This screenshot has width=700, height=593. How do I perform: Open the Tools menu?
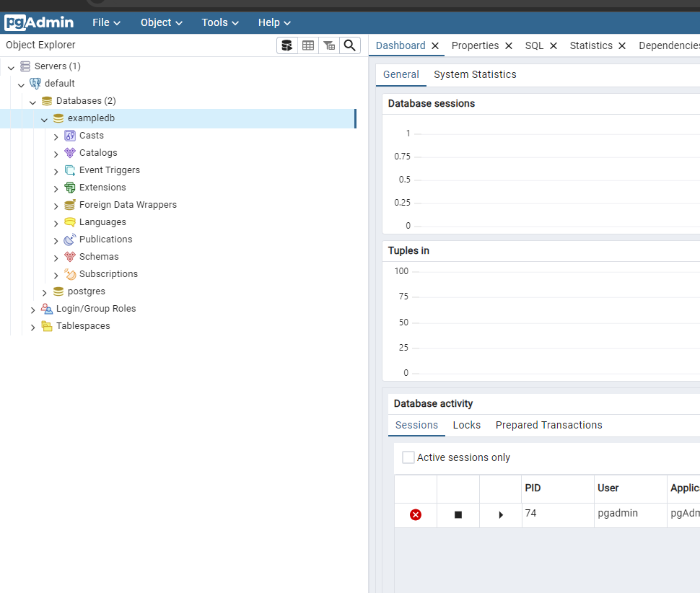tap(220, 22)
